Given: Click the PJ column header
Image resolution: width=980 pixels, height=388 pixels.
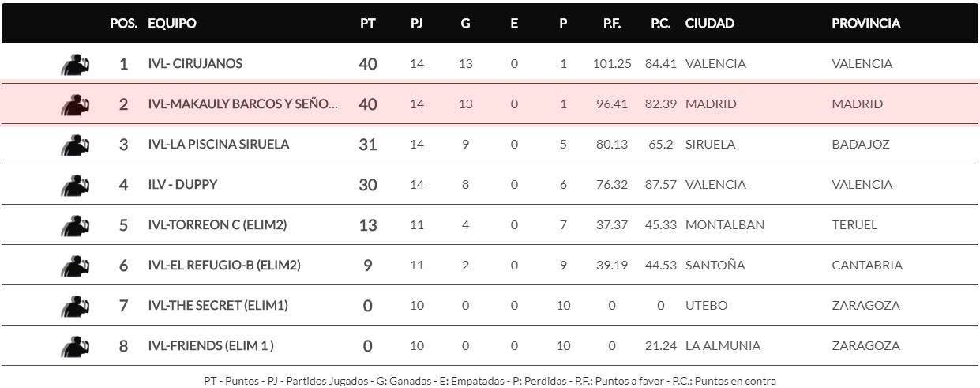Looking at the screenshot, I should [x=416, y=24].
